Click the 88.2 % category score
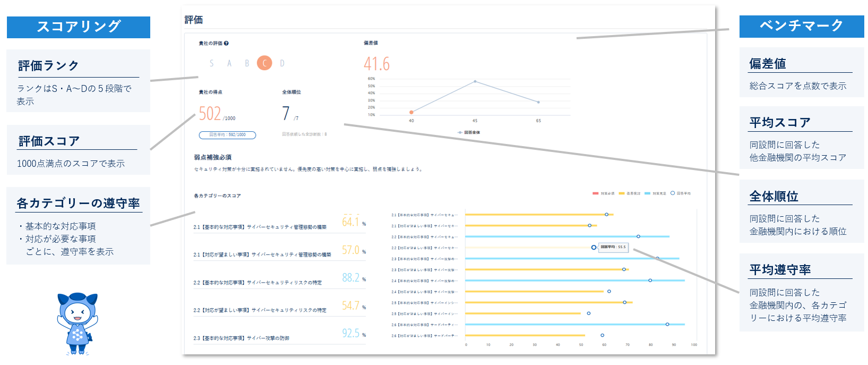 (x=354, y=277)
